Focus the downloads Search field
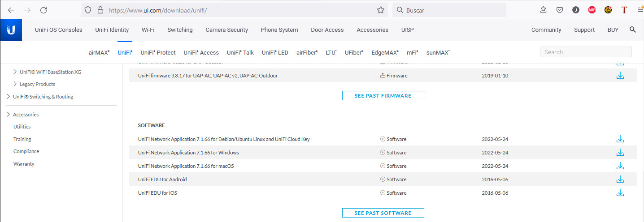The width and height of the screenshot is (644, 222). 586,52
